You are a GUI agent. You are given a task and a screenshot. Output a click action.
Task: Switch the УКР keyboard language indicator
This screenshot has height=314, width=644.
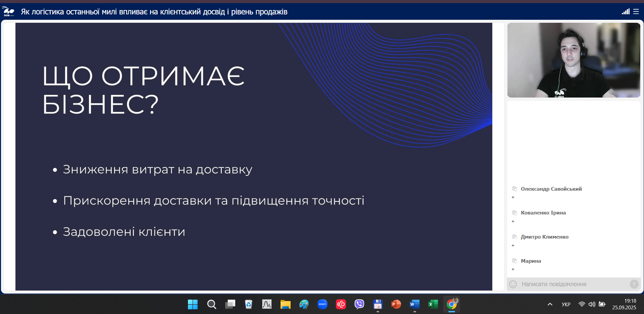coord(566,304)
